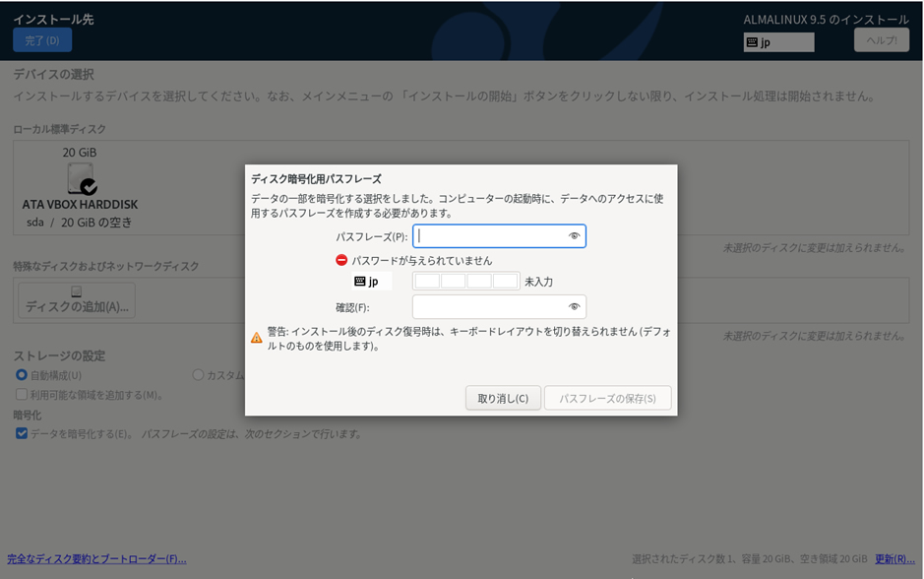Click the 更新(R) refresh link
This screenshot has width=924, height=579.
coord(896,558)
